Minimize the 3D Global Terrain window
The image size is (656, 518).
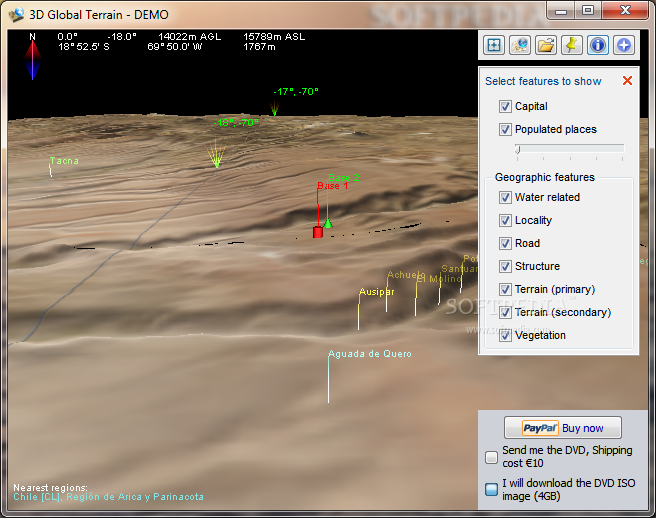tap(561, 11)
